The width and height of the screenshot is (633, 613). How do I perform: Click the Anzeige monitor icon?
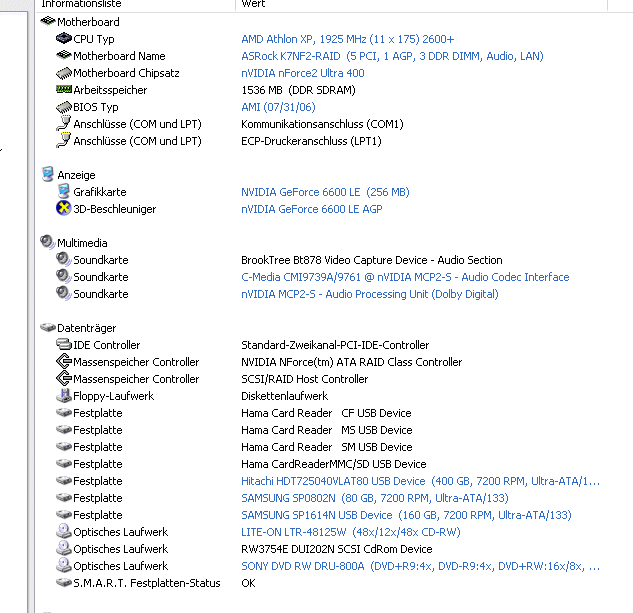(48, 174)
